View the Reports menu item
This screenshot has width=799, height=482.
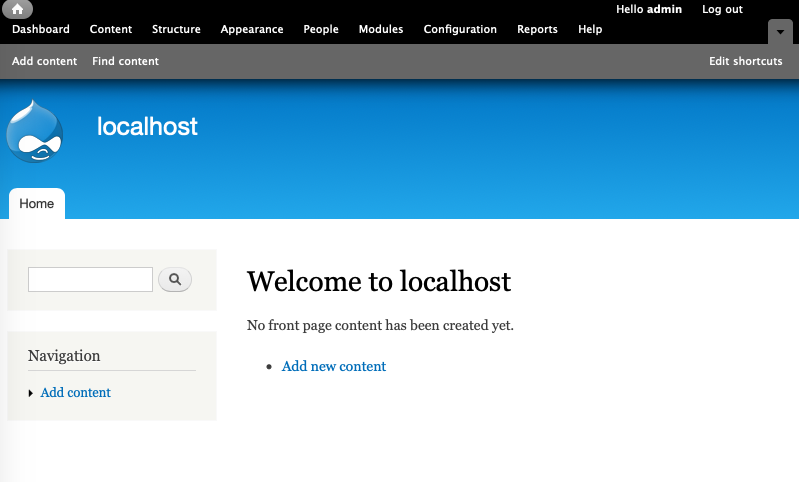point(537,29)
